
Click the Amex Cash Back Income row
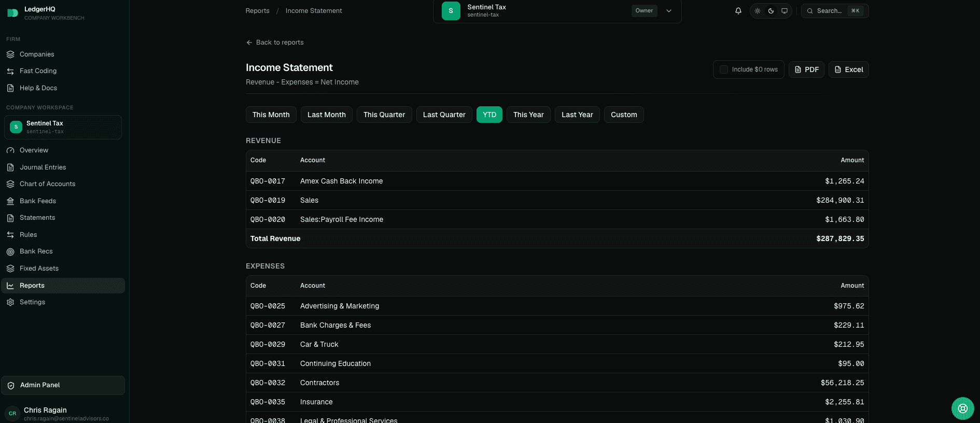click(557, 181)
